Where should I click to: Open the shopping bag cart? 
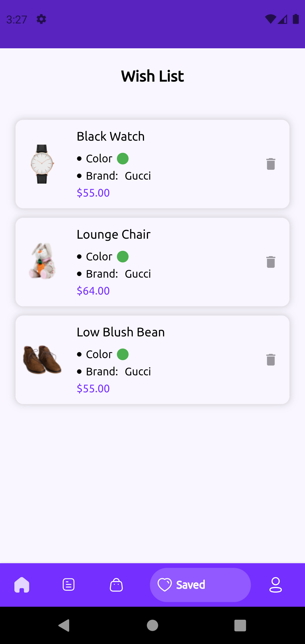(x=116, y=585)
